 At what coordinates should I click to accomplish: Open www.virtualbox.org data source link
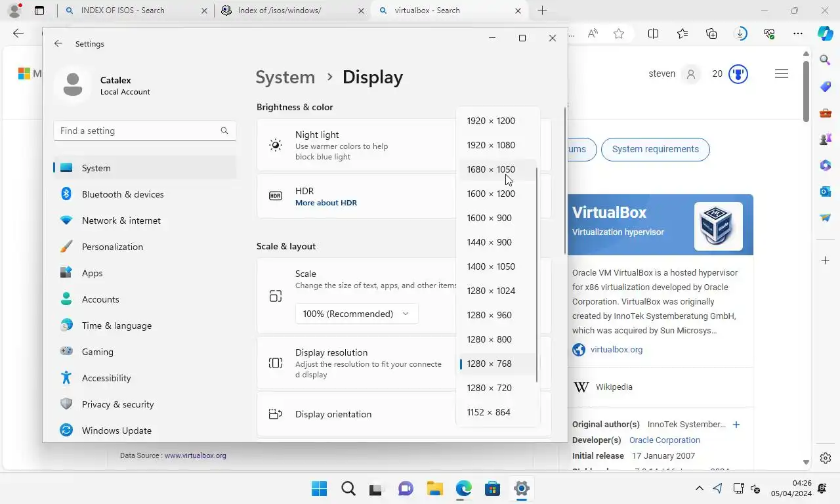pyautogui.click(x=196, y=455)
